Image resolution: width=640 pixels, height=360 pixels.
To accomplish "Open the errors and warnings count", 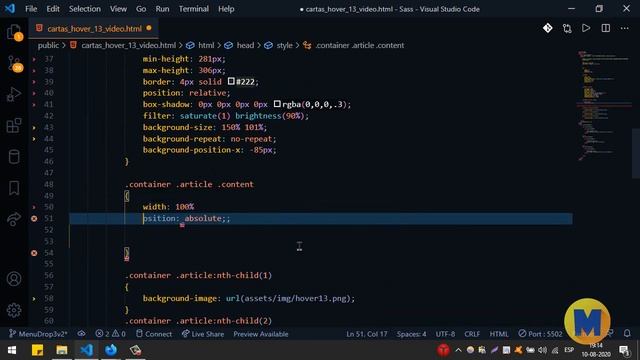I will tap(110, 334).
